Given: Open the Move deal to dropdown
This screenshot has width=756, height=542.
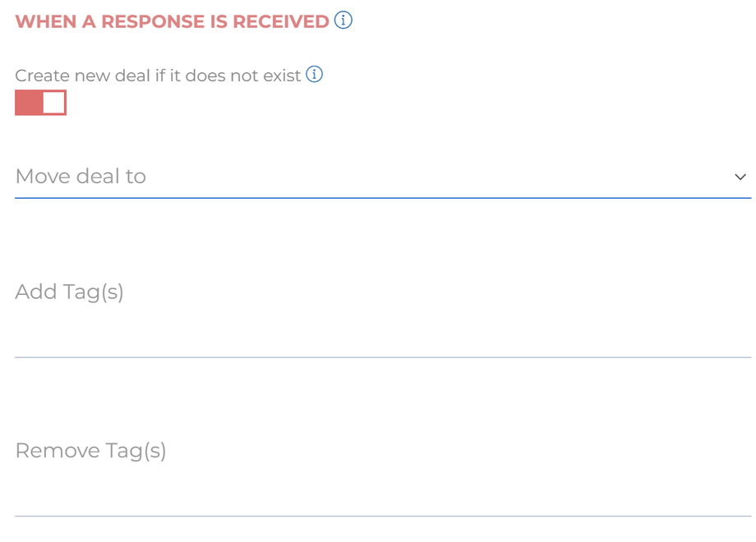Looking at the screenshot, I should point(382,177).
